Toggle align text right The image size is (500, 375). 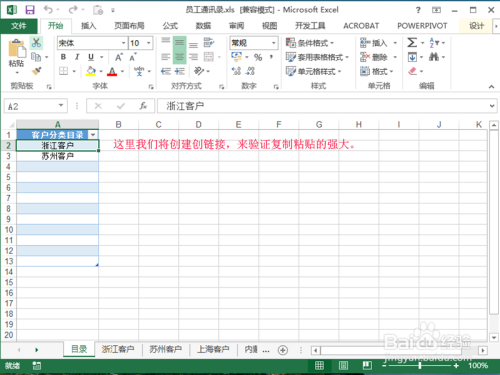pos(193,57)
